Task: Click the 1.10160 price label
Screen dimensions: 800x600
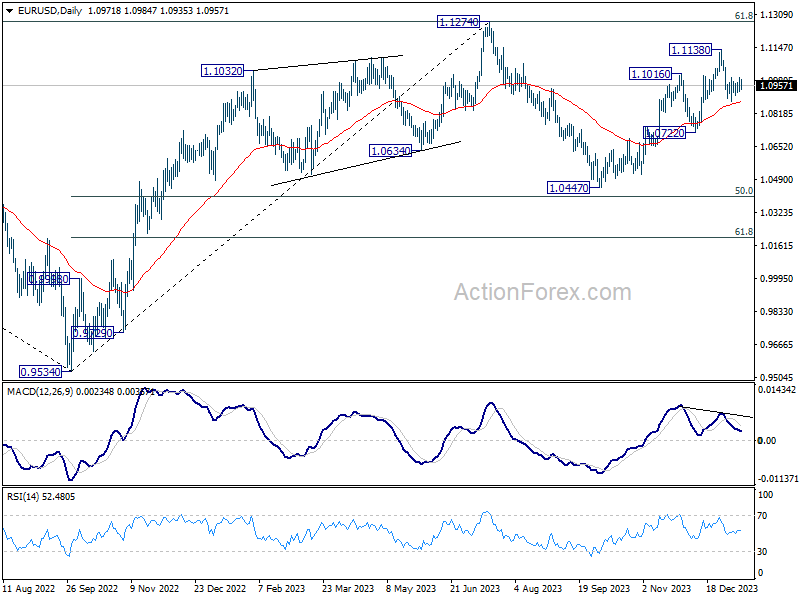Action: [x=651, y=74]
